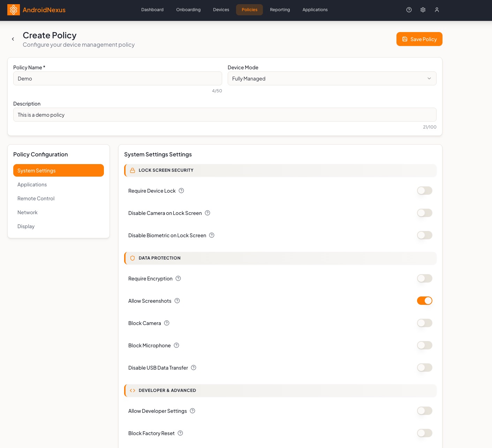Image resolution: width=492 pixels, height=448 pixels.
Task: Open the Applications top nav tab
Action: [315, 10]
